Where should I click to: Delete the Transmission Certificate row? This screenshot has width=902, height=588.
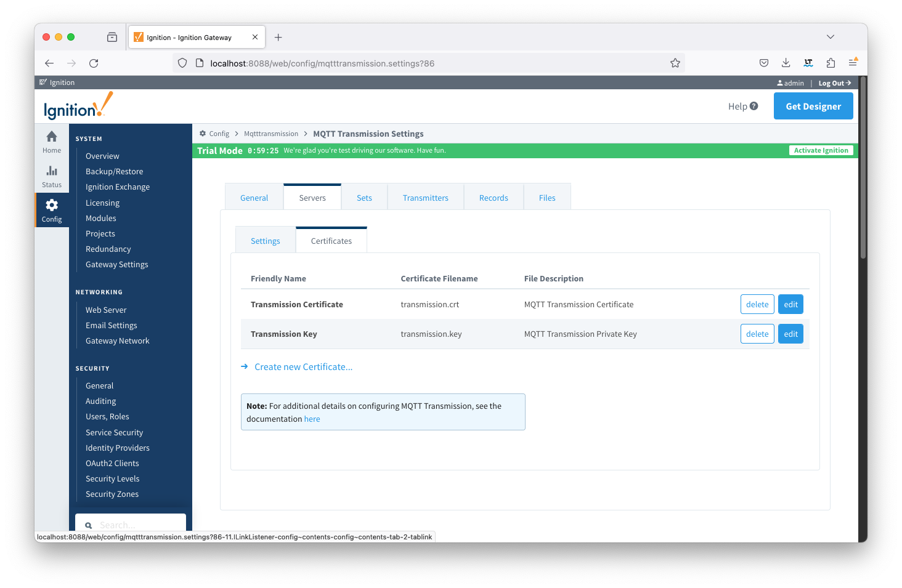coord(757,304)
